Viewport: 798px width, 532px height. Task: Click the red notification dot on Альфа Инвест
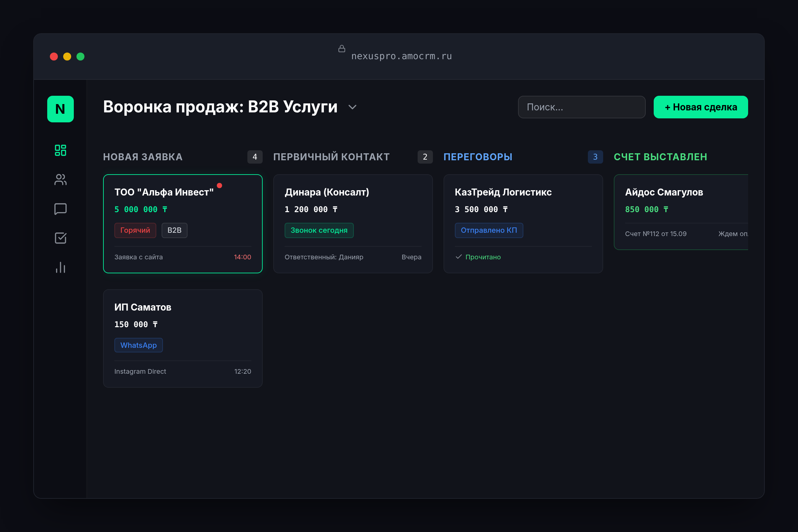(x=219, y=186)
